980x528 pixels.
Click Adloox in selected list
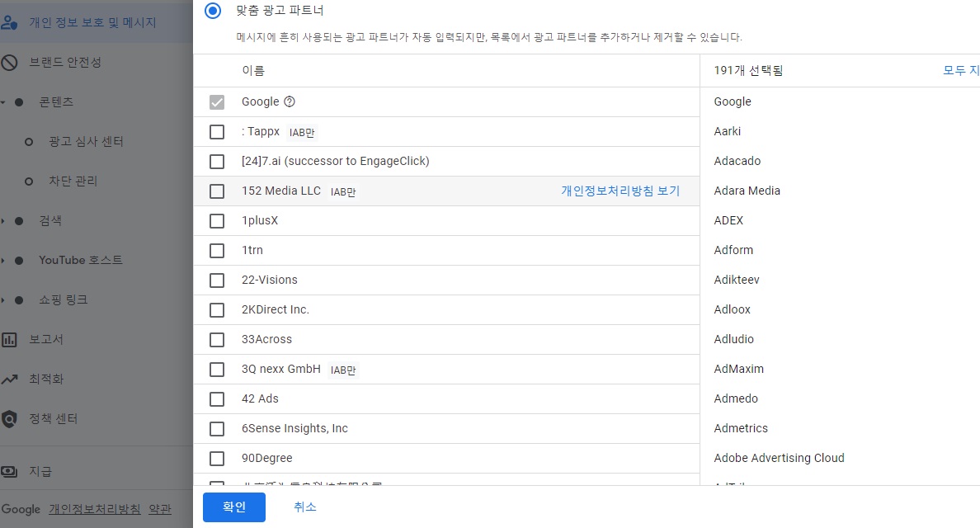coord(733,309)
